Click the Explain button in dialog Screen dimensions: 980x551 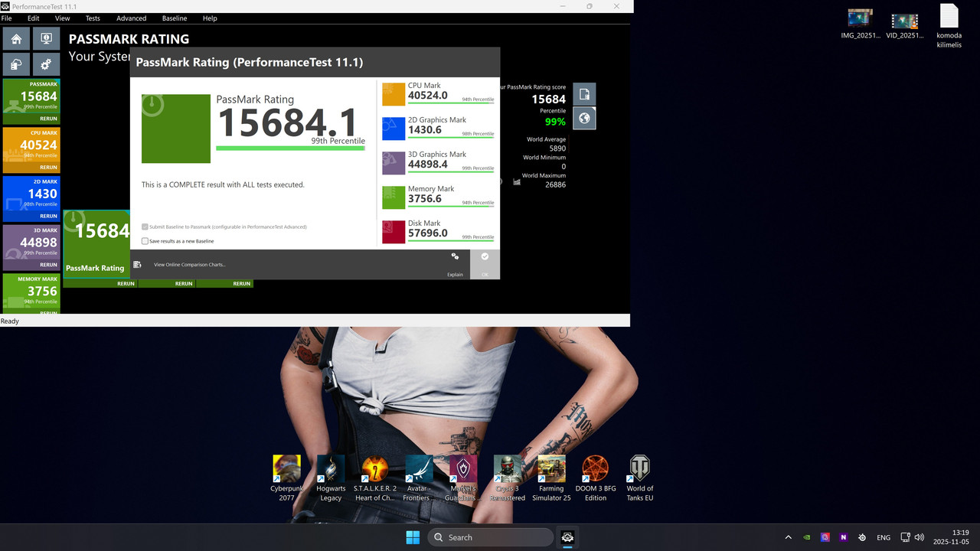coord(455,265)
